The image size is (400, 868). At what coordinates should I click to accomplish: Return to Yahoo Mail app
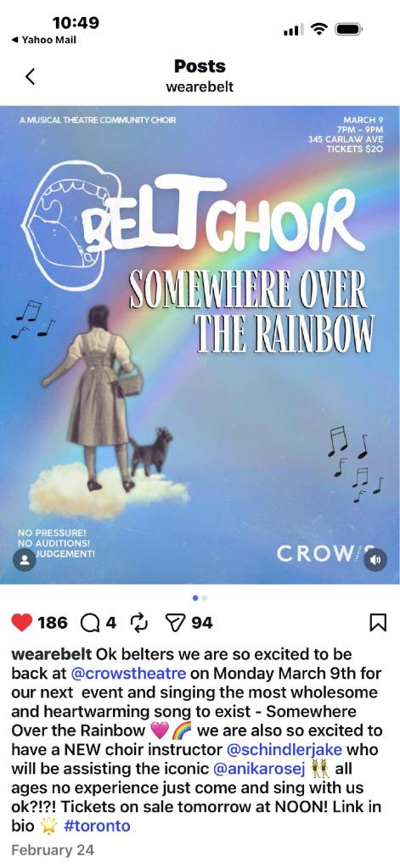point(43,40)
